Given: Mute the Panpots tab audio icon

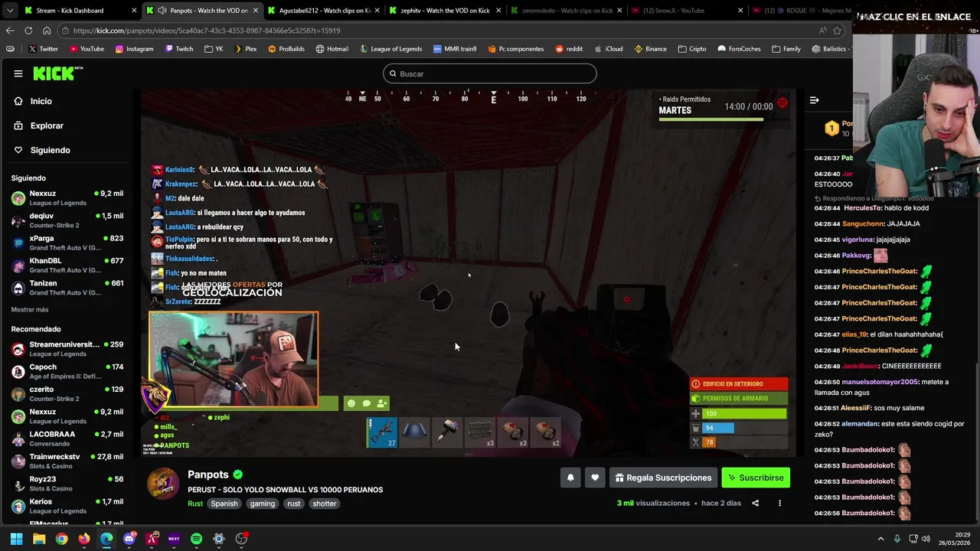Looking at the screenshot, I should tap(162, 11).
